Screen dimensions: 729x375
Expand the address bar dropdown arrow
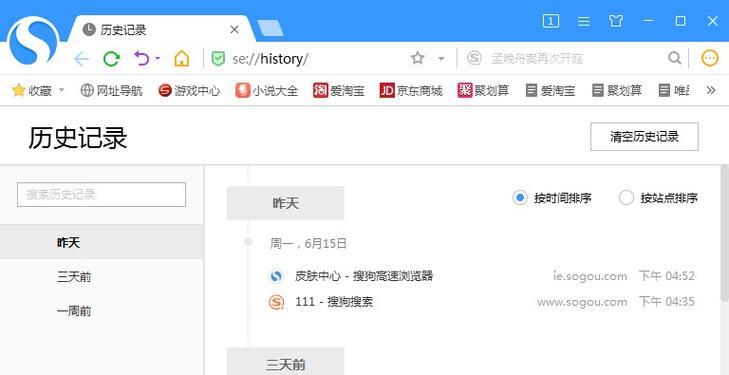pos(441,59)
